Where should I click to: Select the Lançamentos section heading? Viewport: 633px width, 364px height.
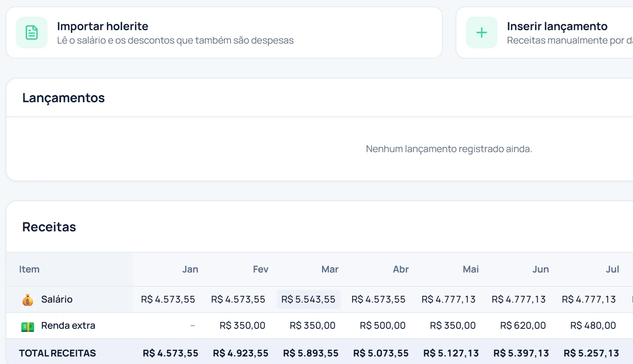click(63, 98)
